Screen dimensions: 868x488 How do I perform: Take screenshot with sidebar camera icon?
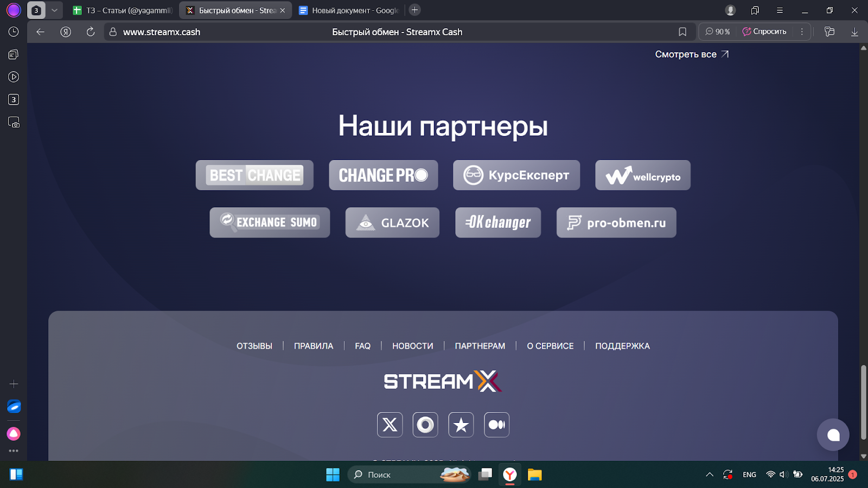[x=14, y=123]
